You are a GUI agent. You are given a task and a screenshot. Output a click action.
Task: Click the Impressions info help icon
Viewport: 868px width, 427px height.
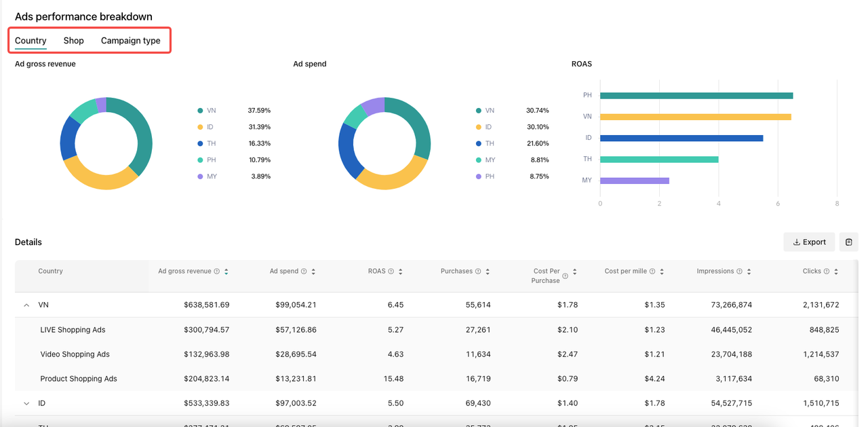(x=739, y=272)
